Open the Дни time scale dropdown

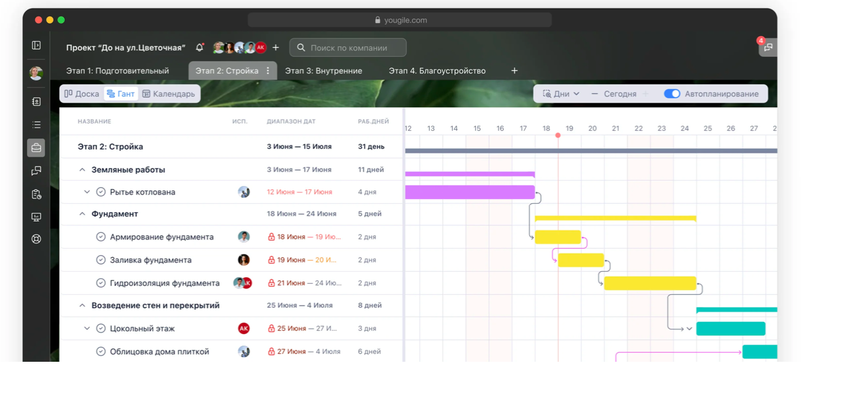(x=561, y=94)
